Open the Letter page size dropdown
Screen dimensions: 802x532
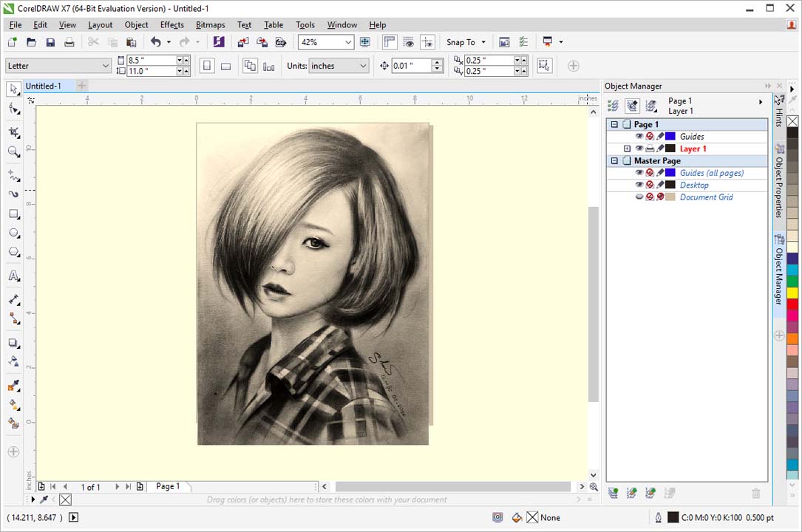coord(104,66)
